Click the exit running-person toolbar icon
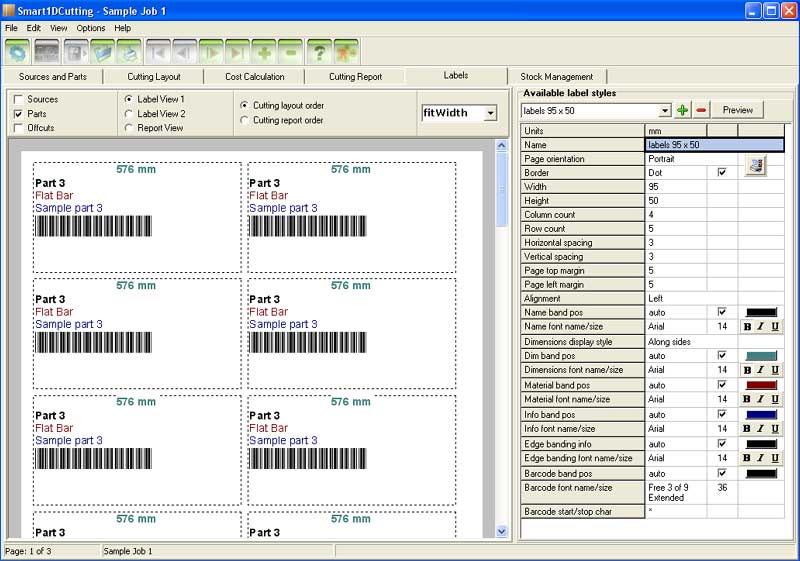Viewport: 800px width, 561px height. [346, 52]
